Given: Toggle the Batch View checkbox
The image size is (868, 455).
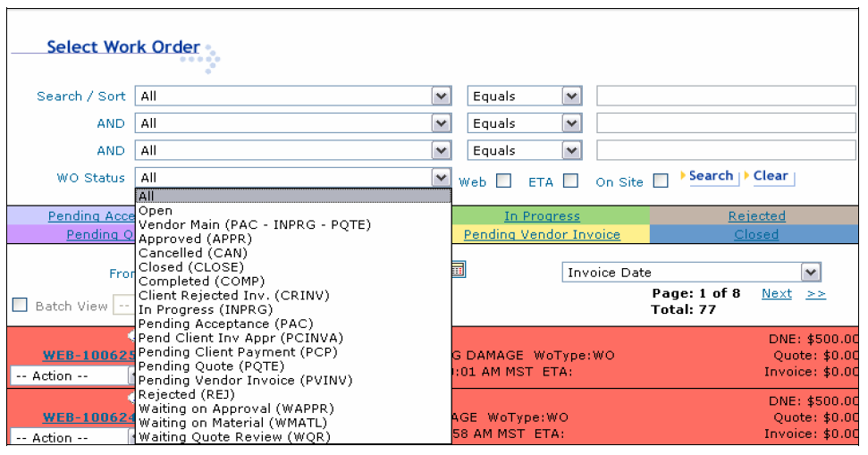Looking at the screenshot, I should (20, 305).
